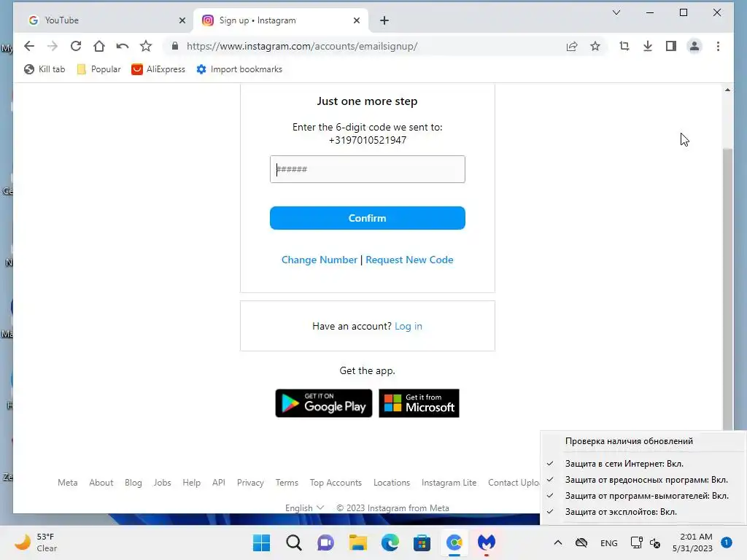Click the Request New Code link
This screenshot has width=747, height=560.
coord(409,260)
